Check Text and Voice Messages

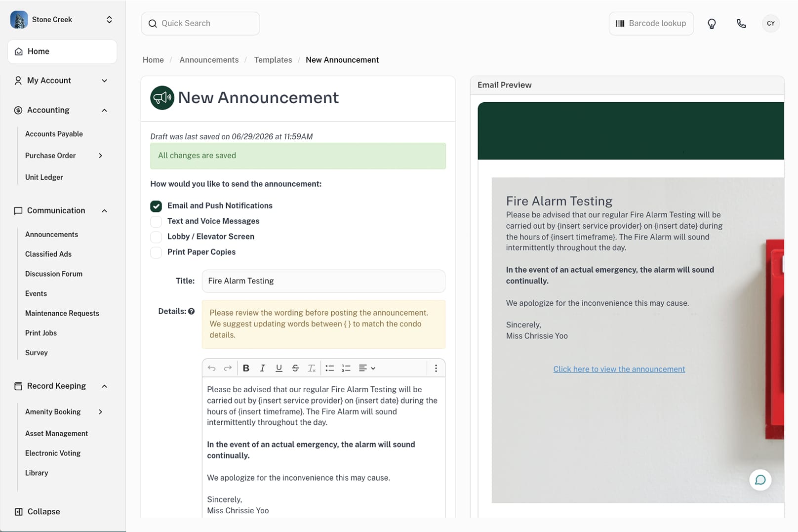pos(156,221)
